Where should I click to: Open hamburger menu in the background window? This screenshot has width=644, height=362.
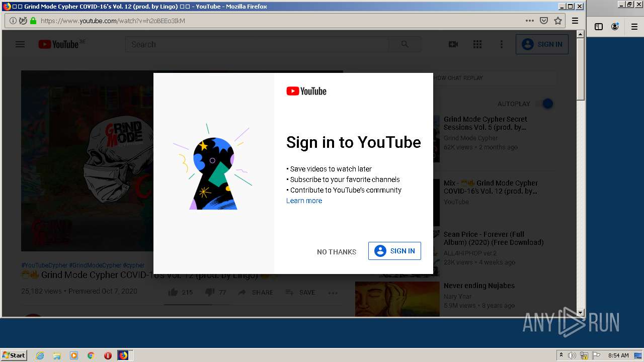634,27
